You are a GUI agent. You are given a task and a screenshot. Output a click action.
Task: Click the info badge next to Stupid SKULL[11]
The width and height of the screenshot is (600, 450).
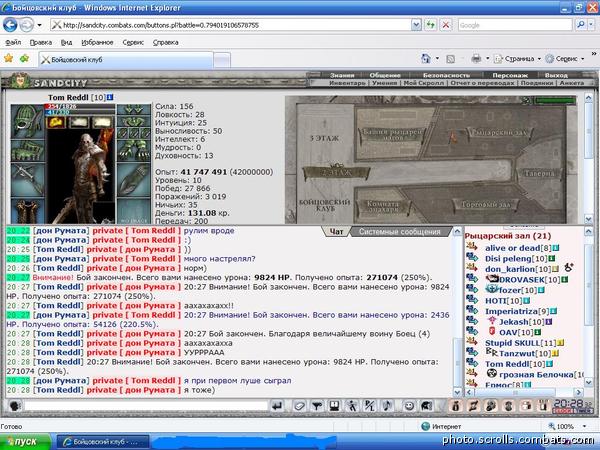pos(561,343)
